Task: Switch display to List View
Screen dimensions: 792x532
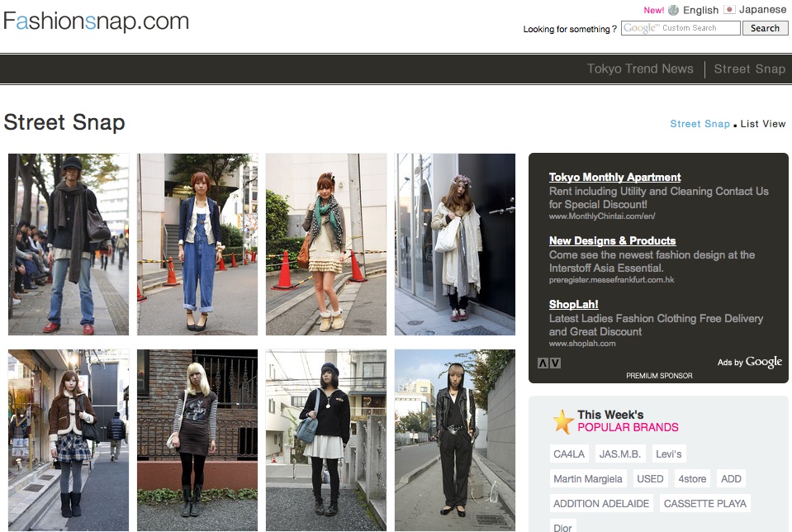Action: click(x=764, y=123)
